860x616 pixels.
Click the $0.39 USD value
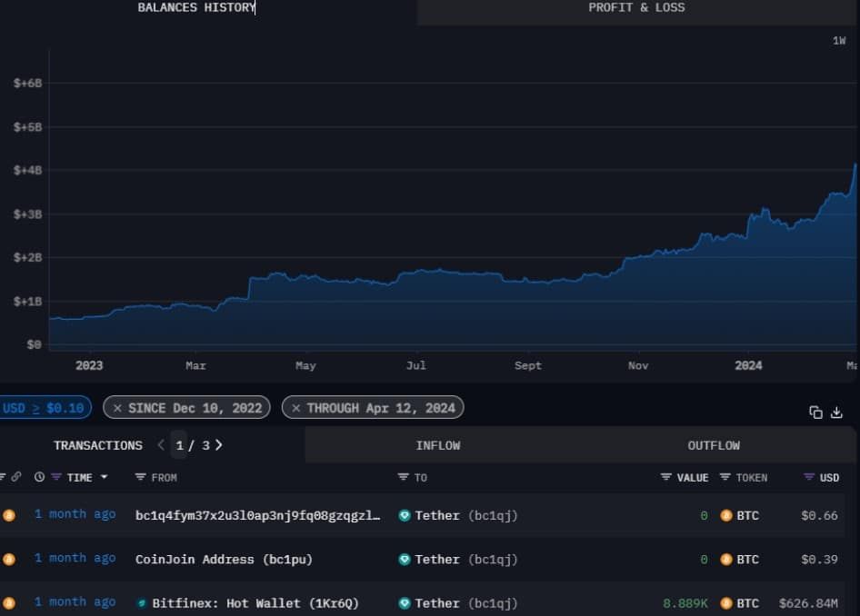819,560
